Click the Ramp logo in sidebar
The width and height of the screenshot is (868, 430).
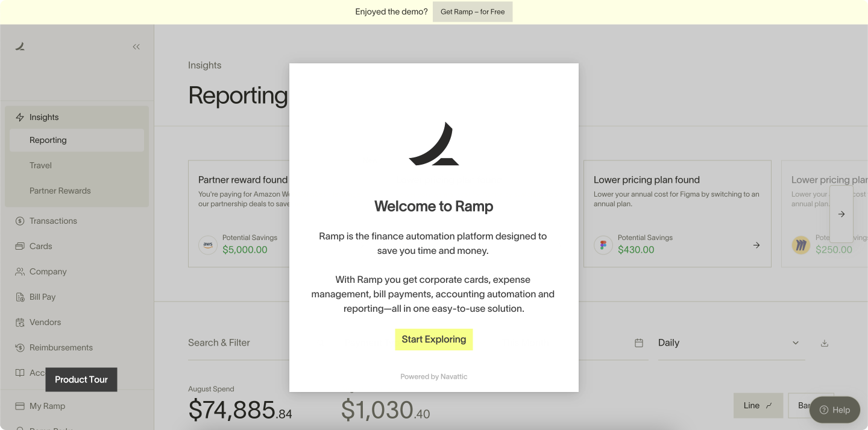pyautogui.click(x=20, y=46)
